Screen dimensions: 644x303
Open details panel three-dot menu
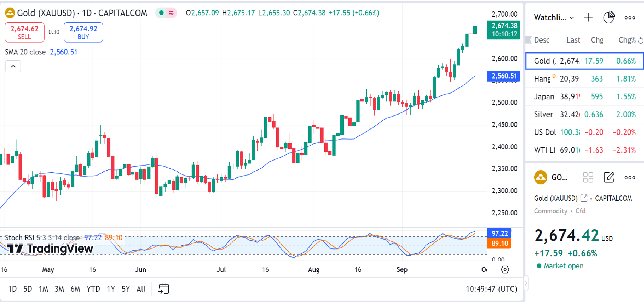point(630,178)
